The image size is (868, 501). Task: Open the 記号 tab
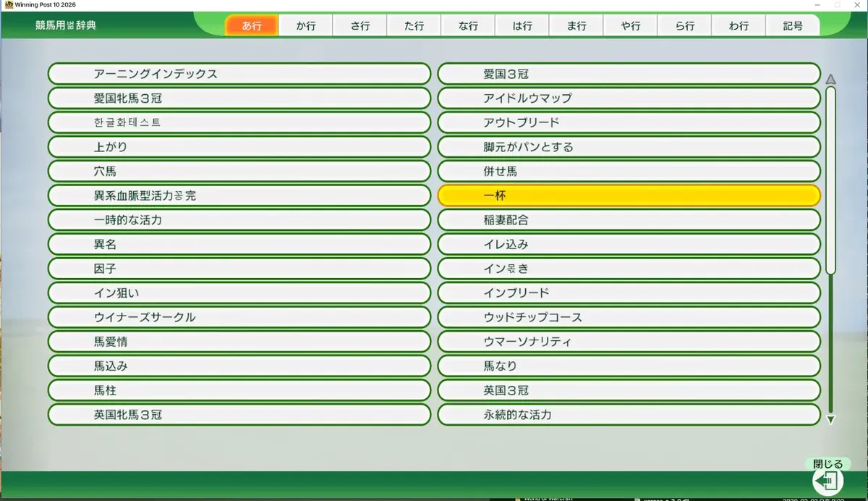[793, 25]
